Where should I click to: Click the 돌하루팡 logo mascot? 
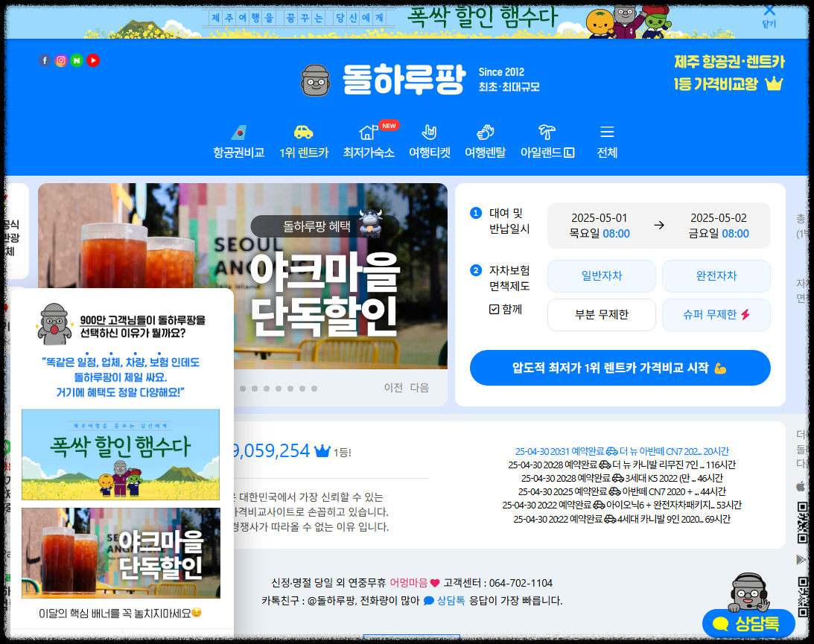click(316, 80)
